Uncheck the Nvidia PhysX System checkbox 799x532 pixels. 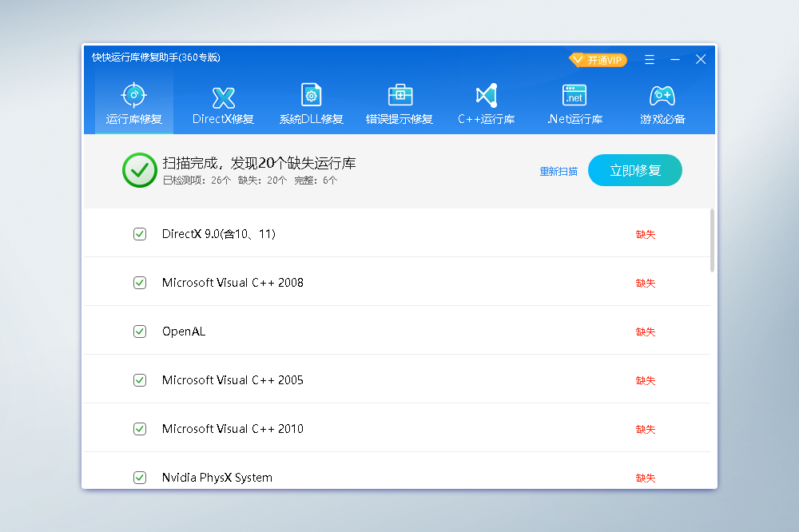click(140, 478)
